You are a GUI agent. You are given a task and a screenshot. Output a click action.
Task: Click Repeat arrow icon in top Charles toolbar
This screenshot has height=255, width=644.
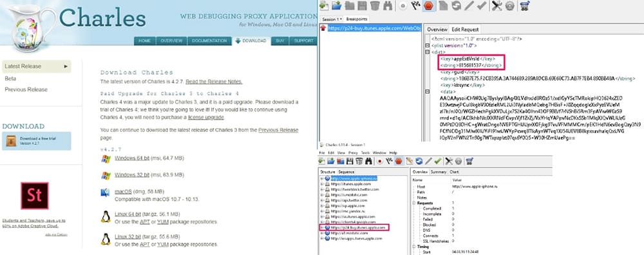click(457, 6)
